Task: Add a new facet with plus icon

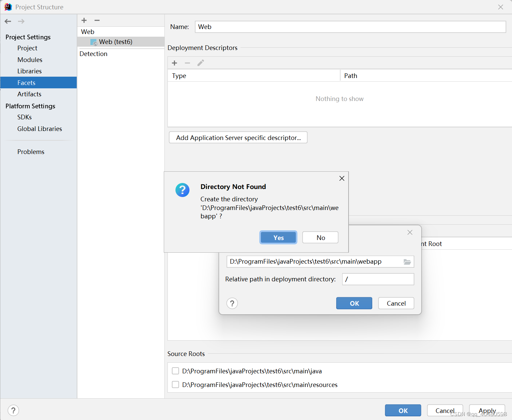Action: pos(84,20)
